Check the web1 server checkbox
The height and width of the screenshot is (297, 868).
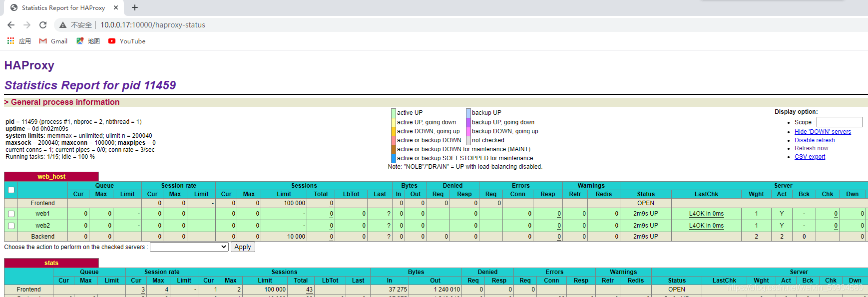(x=11, y=214)
